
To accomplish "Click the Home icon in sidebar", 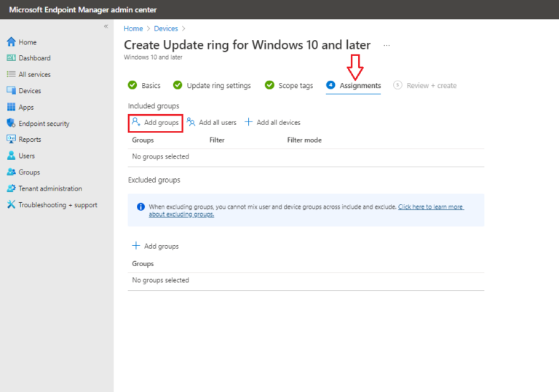I will 11,41.
